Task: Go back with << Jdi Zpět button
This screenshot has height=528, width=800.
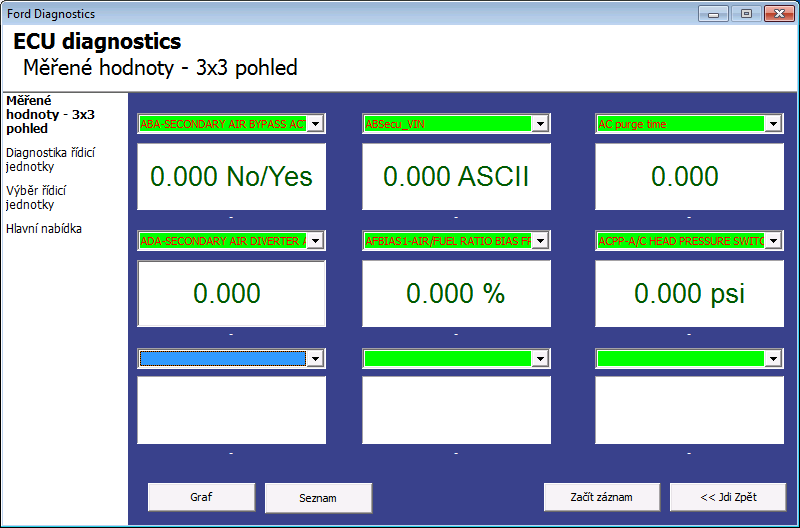Action: click(728, 497)
